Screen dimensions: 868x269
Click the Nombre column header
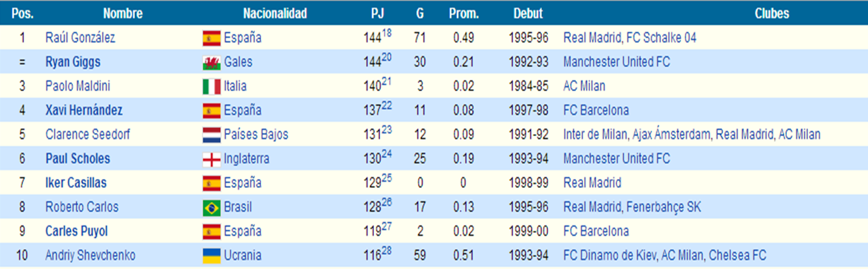click(x=122, y=13)
